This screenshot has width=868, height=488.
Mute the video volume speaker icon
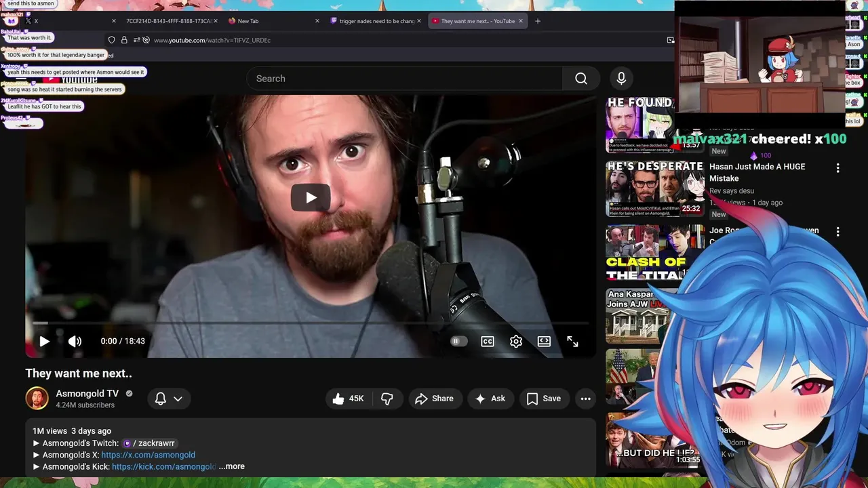tap(75, 341)
